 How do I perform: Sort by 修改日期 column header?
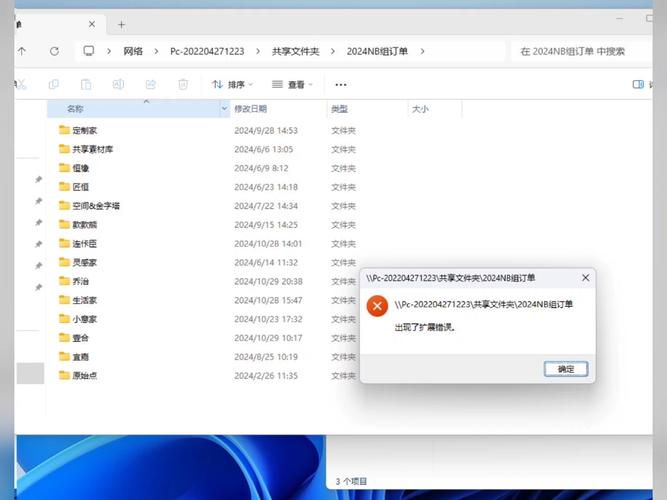(x=251, y=109)
